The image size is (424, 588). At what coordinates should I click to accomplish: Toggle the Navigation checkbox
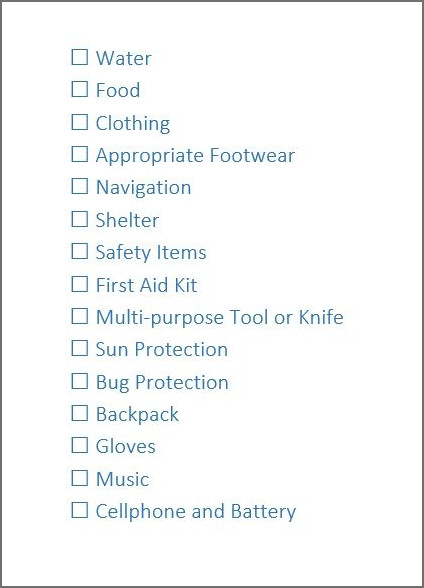pos(79,186)
